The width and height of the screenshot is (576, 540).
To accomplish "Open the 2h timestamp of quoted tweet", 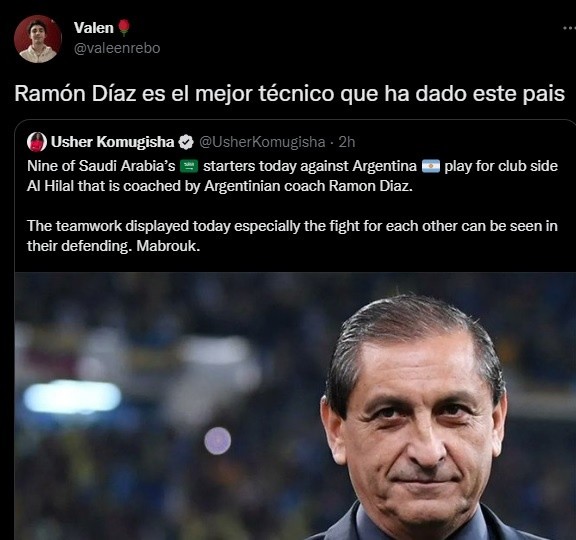I will (347, 142).
